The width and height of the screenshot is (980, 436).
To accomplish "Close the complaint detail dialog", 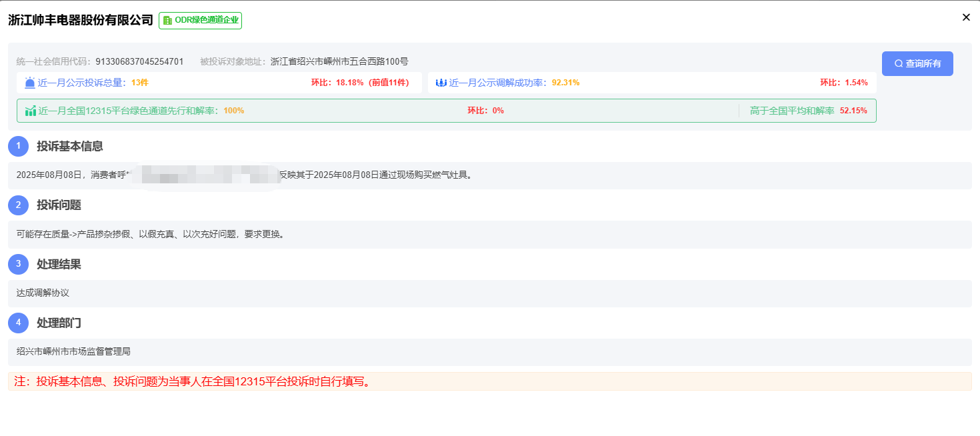I will (966, 17).
